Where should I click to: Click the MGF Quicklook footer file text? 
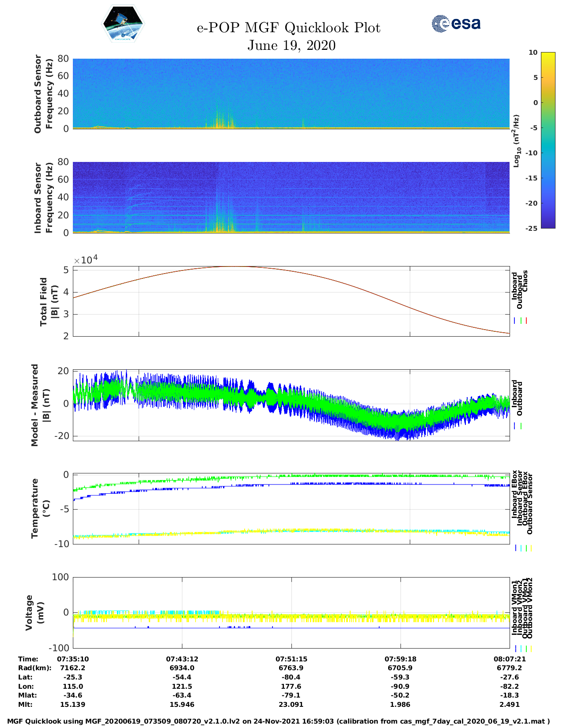278,721
